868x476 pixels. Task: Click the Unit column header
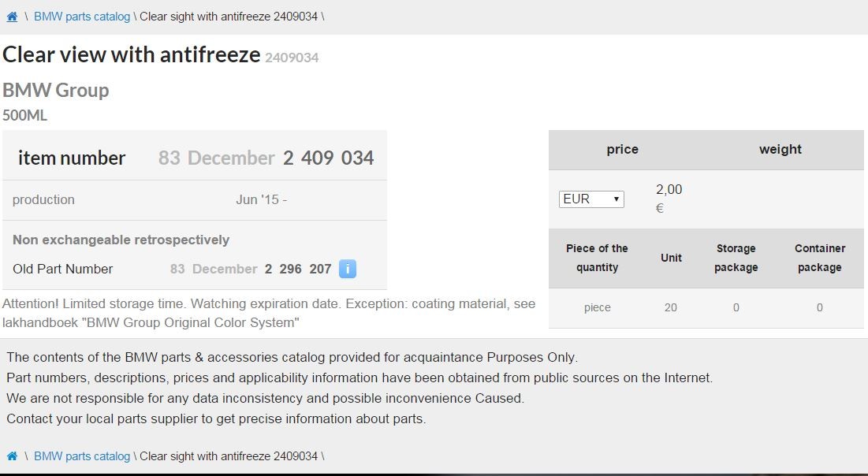[671, 258]
